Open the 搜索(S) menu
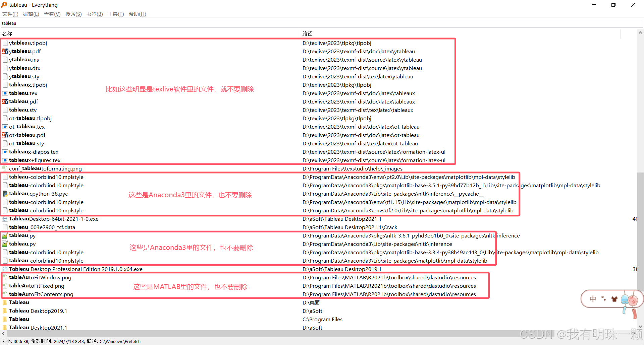The width and height of the screenshot is (644, 345). click(73, 14)
